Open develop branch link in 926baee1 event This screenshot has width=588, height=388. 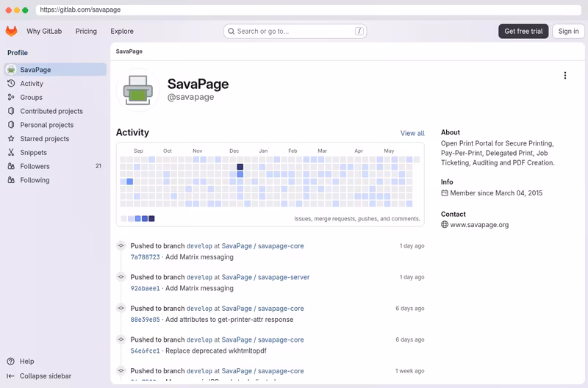(199, 277)
